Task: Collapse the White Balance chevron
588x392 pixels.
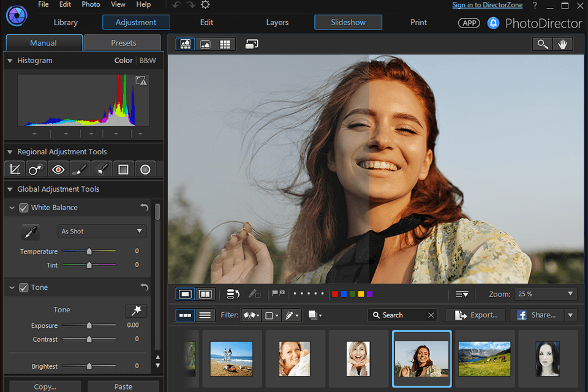Action: (x=12, y=208)
